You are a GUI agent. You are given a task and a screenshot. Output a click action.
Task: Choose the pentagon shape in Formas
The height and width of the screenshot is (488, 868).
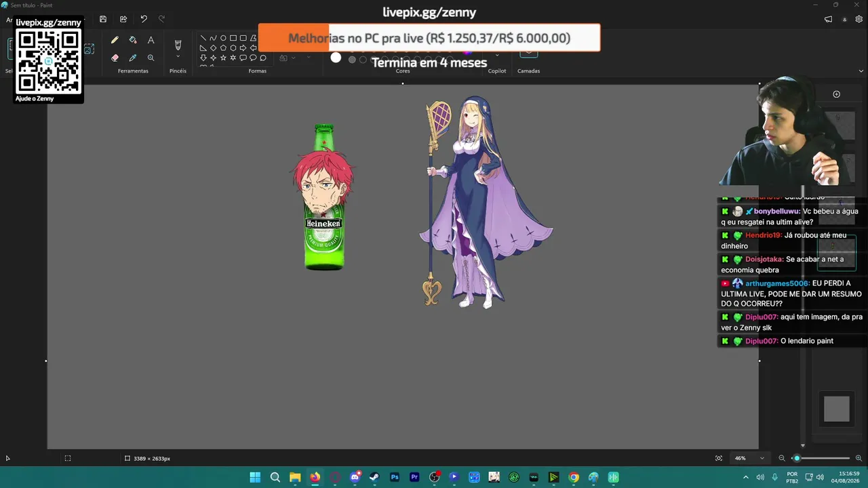tap(223, 48)
